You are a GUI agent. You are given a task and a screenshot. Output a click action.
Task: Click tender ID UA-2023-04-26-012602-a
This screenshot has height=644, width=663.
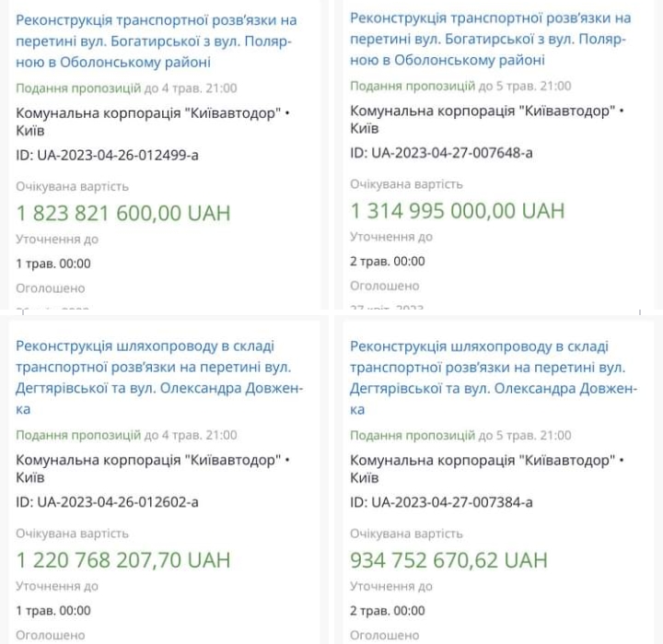click(107, 502)
